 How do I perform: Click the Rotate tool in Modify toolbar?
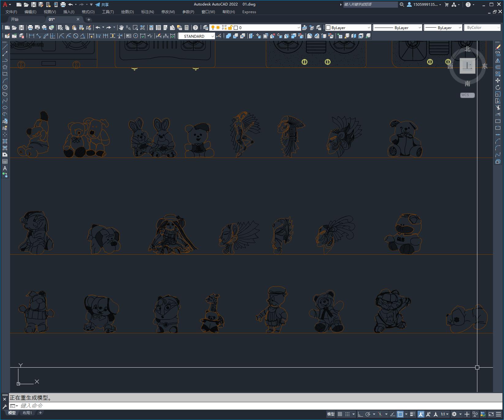tap(498, 87)
